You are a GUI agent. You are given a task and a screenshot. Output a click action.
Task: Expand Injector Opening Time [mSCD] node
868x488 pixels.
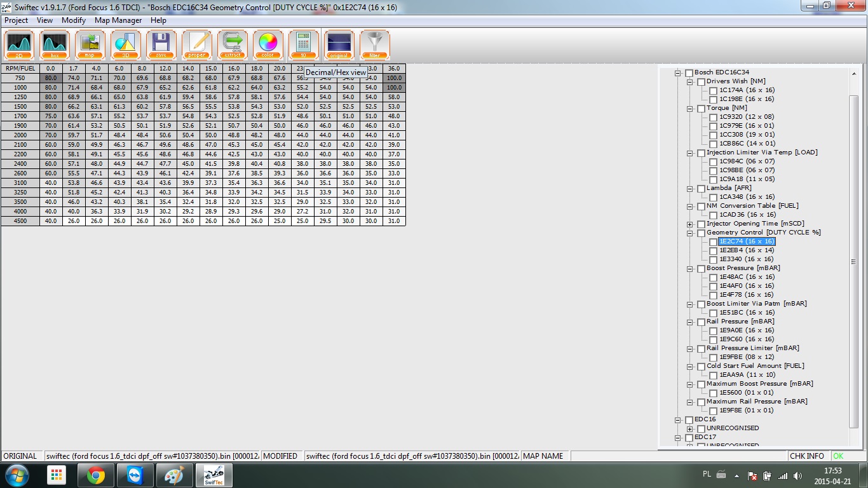pyautogui.click(x=690, y=224)
